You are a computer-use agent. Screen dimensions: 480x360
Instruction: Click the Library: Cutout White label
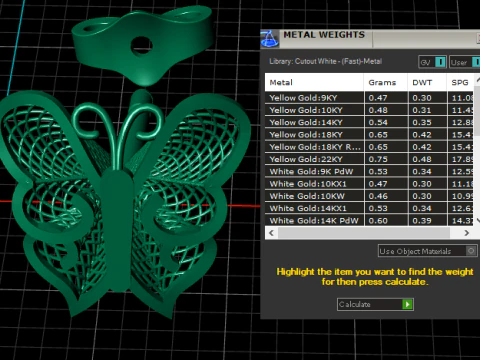point(325,61)
